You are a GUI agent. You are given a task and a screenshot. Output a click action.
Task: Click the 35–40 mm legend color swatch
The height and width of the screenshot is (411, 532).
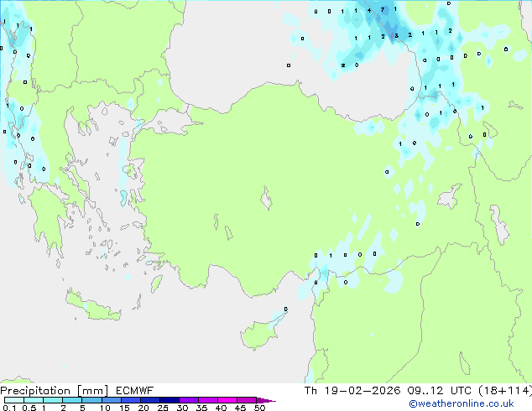click(207, 400)
